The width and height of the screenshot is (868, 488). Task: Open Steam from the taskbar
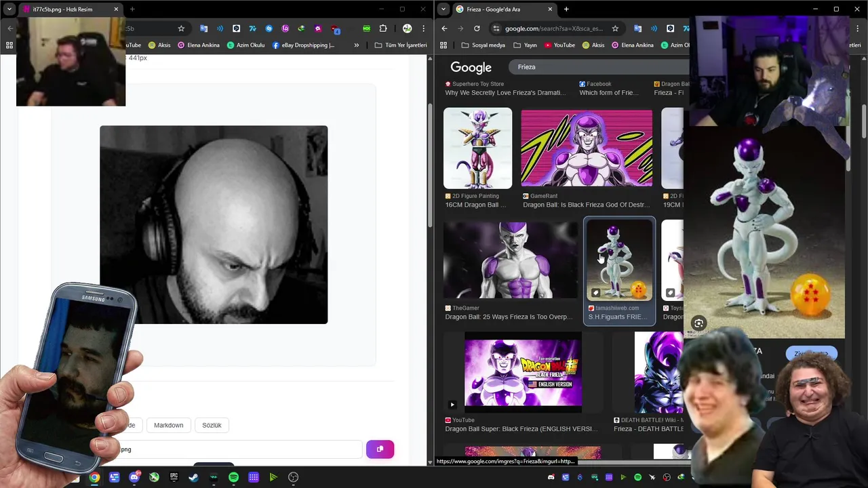[193, 477]
